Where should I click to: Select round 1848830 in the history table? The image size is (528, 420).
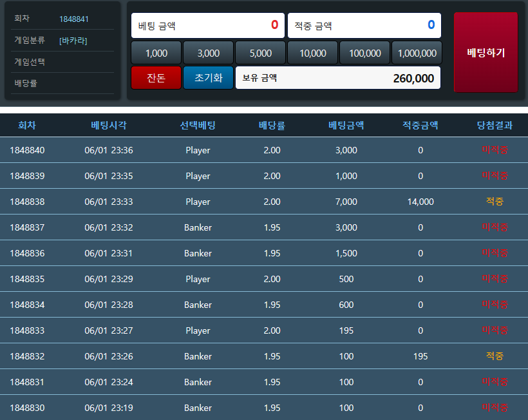[27, 408]
